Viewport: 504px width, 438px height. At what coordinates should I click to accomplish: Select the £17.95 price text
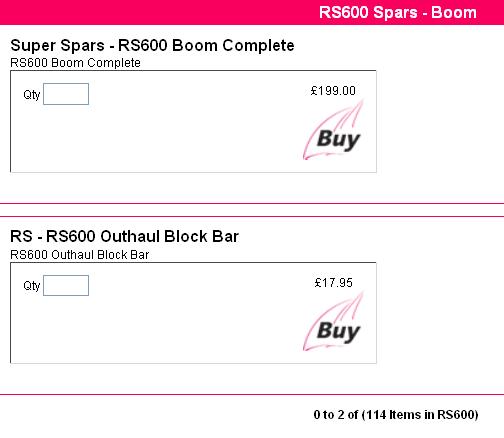click(333, 283)
